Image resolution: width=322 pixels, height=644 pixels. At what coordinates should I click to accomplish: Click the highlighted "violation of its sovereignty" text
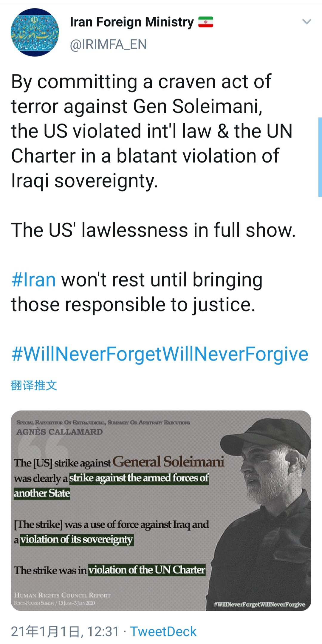pyautogui.click(x=77, y=540)
